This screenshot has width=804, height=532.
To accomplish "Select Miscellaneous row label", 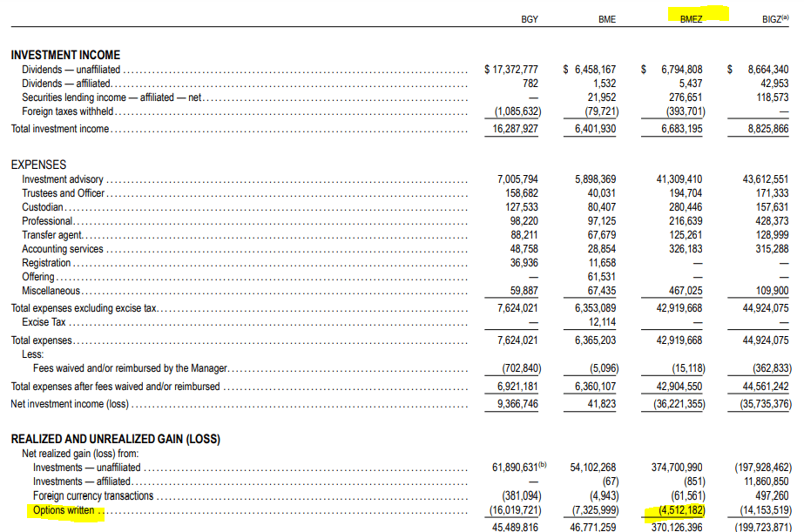I will point(51,290).
